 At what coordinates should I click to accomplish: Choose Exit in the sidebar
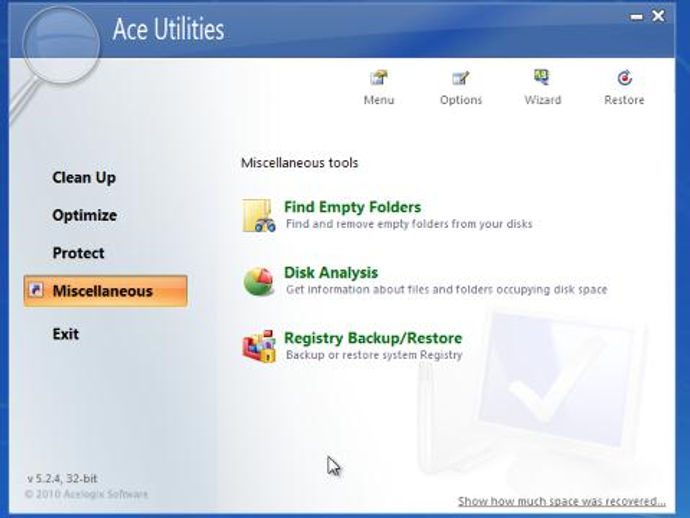(x=66, y=334)
